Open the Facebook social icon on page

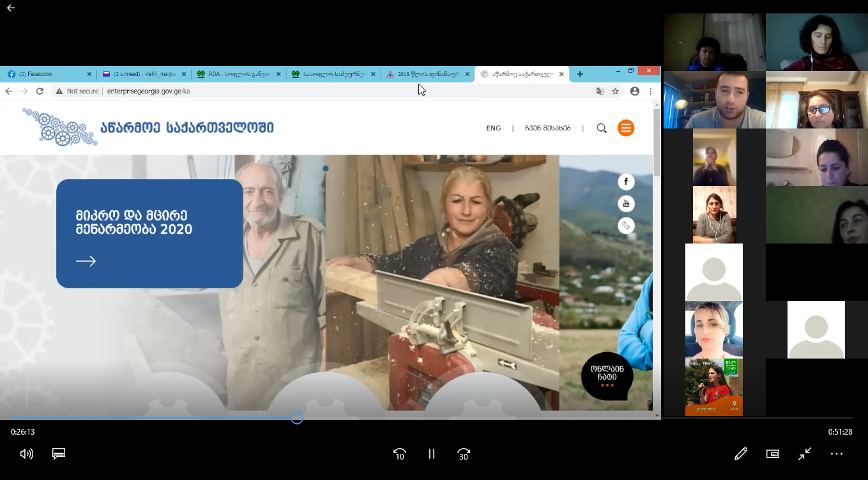pyautogui.click(x=626, y=182)
